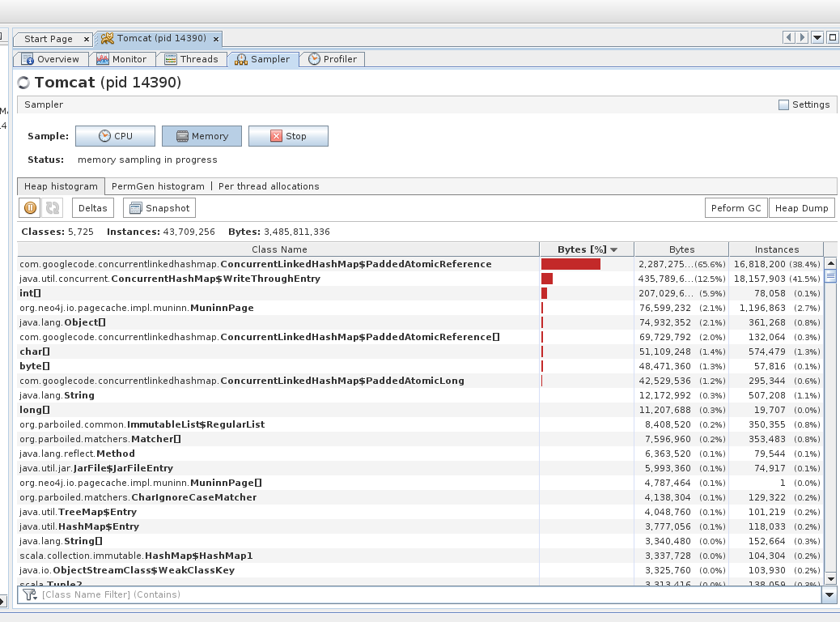Viewport: 840px width, 622px height.
Task: Select the ConcurrentLinkedHashMap$PaddedAtomicLong row
Action: click(x=421, y=381)
